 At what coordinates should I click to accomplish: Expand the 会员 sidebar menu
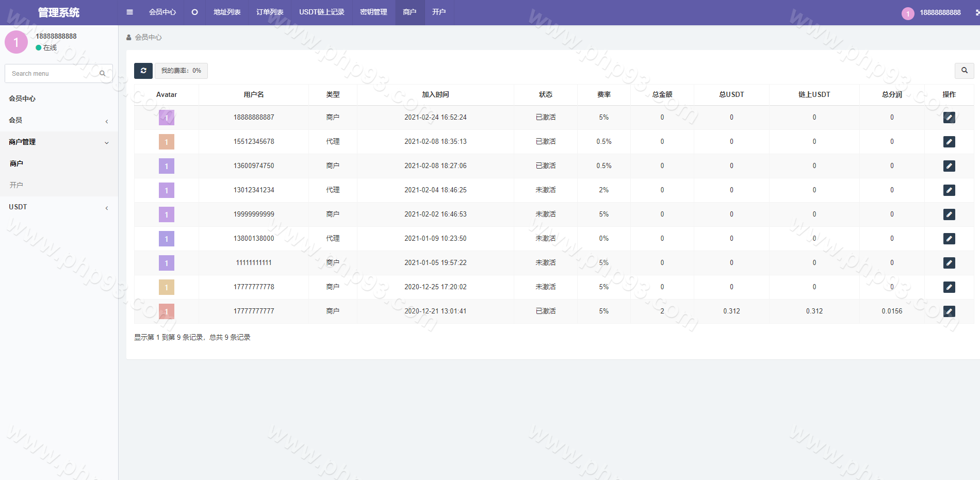point(59,120)
